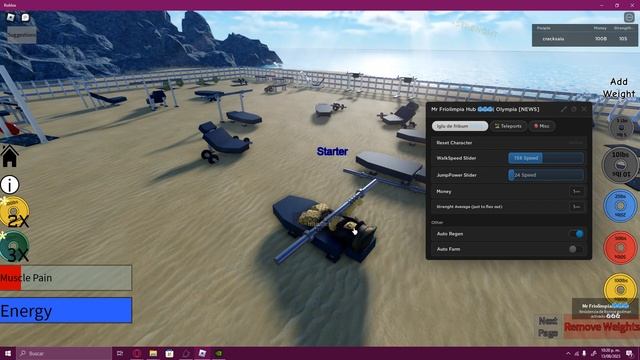Open the Roblox chat bubble icon
Image resolution: width=640 pixels, height=360 pixels.
pyautogui.click(x=25, y=17)
